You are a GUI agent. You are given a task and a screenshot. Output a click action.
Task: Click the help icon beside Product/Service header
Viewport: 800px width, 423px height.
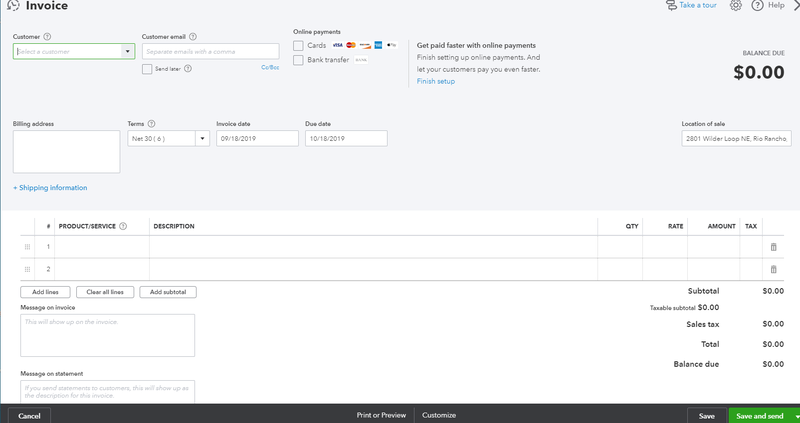pos(123,227)
